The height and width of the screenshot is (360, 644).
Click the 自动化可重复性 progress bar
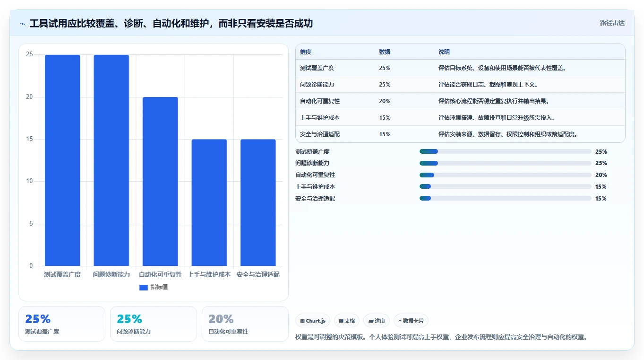(506, 175)
